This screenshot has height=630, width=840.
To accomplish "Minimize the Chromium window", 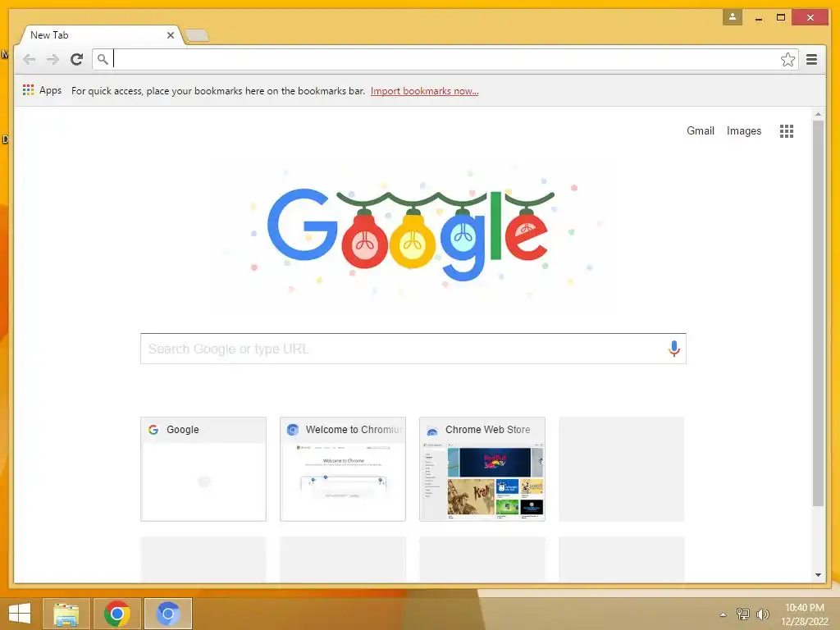I will pos(759,18).
